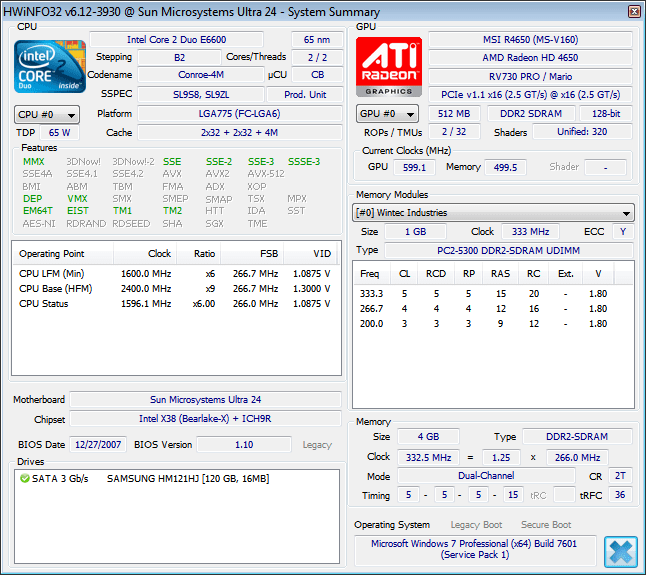Select the Clock column header in CPU table
This screenshot has height=575, width=646.
point(145,253)
